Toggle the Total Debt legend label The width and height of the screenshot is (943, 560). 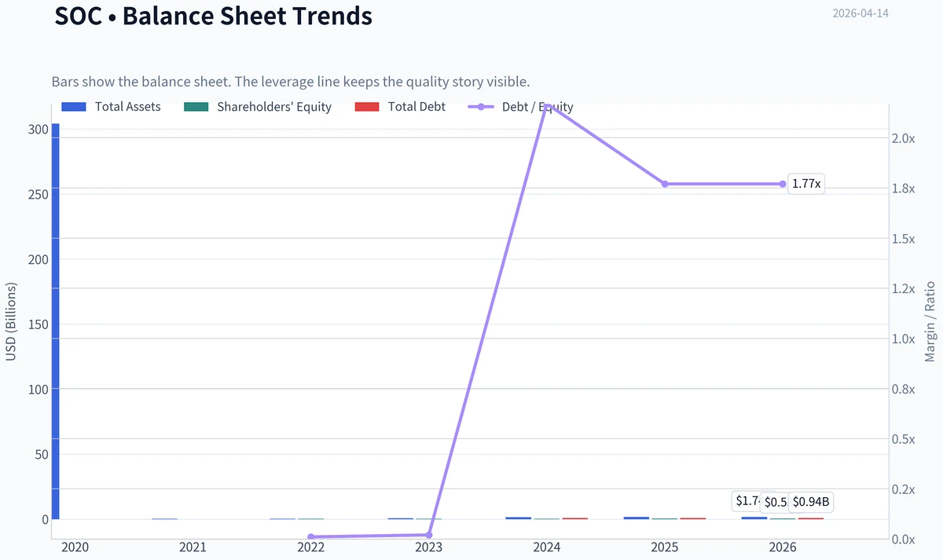[416, 107]
